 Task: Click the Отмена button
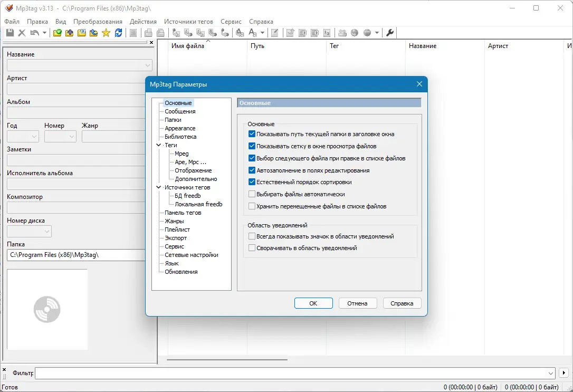(357, 303)
